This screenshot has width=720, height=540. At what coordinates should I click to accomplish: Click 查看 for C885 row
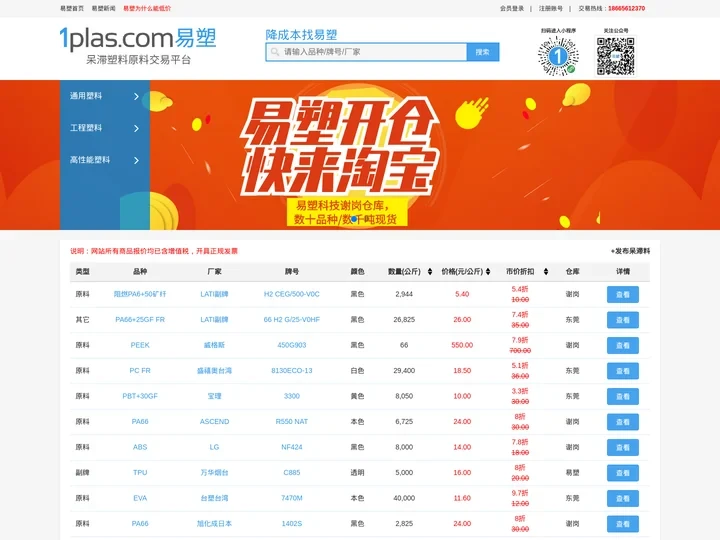coord(623,473)
